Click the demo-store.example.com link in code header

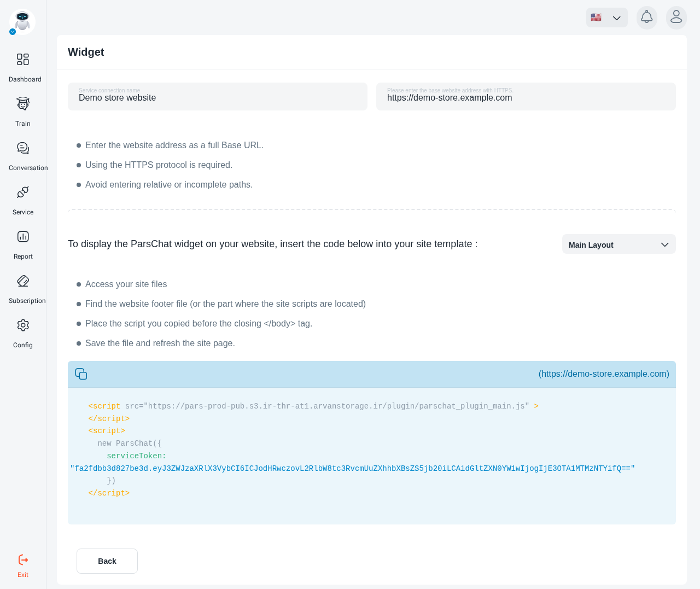(x=604, y=374)
